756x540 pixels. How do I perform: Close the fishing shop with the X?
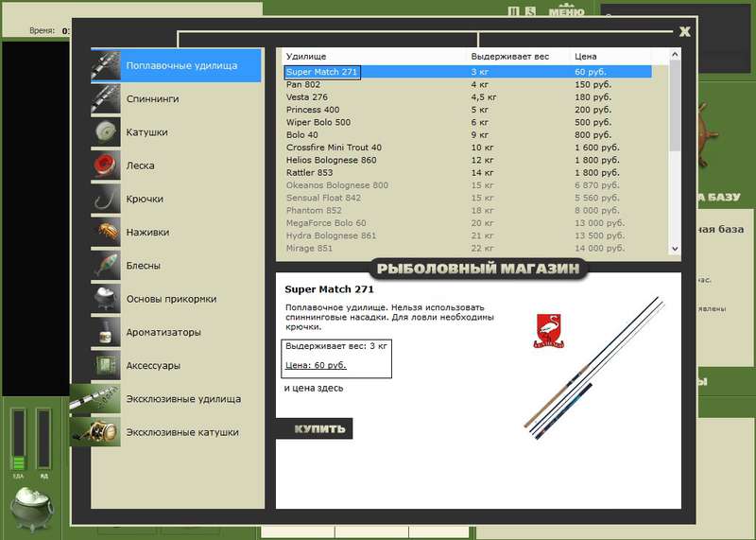pos(684,32)
